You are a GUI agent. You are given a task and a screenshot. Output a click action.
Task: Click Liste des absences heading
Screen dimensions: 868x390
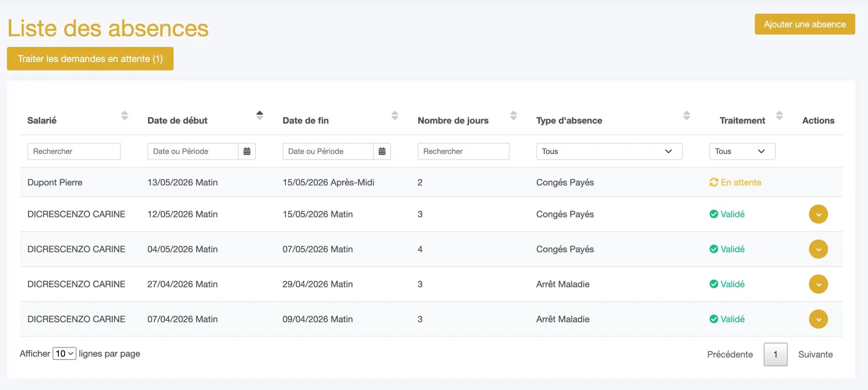108,28
